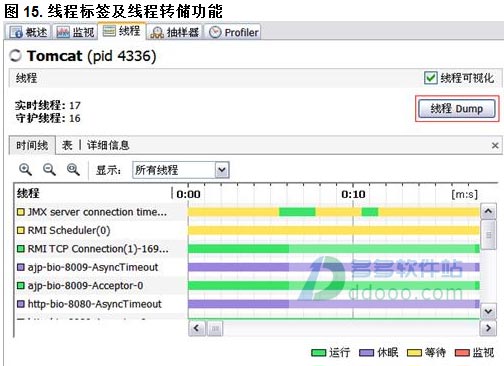Open the 所有线程 display dropdown

(x=181, y=170)
